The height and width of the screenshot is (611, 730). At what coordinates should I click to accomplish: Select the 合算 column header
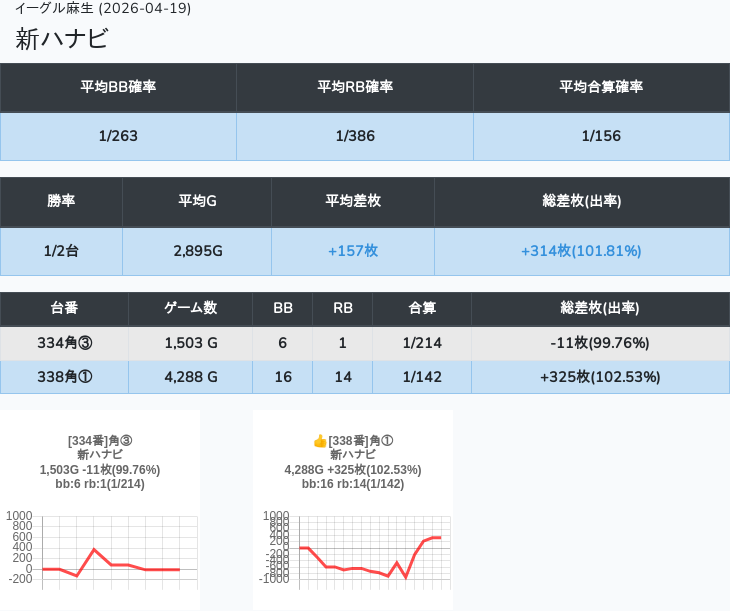[x=422, y=308]
